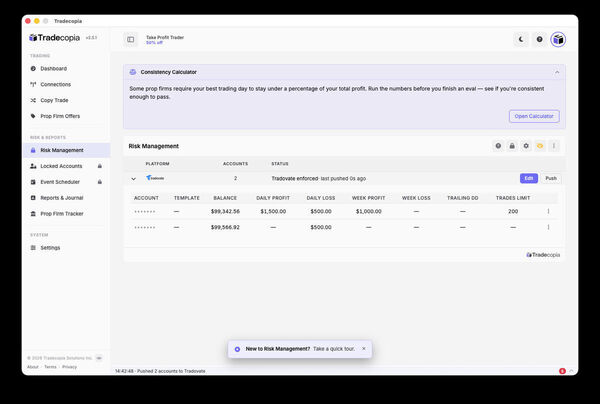
Task: Click the $1,000.00 week profit value
Action: pos(368,211)
